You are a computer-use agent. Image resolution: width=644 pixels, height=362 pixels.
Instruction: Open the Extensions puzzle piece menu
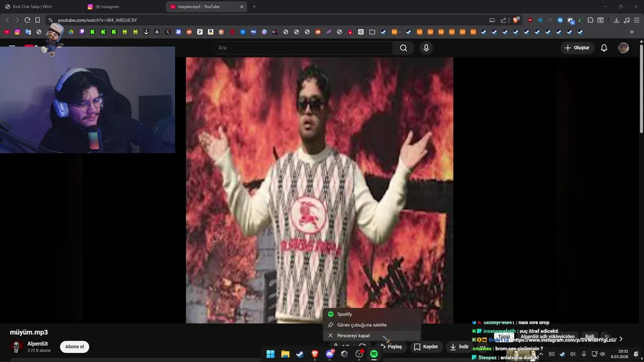coord(590,20)
